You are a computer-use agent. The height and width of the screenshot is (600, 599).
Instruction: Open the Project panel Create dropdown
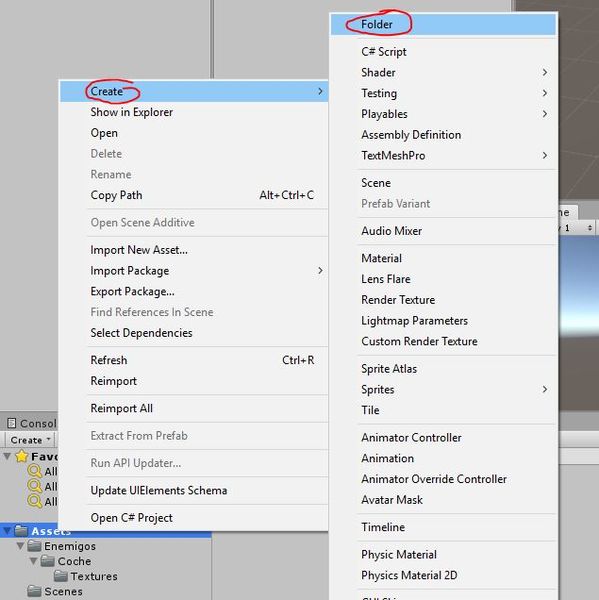30,440
